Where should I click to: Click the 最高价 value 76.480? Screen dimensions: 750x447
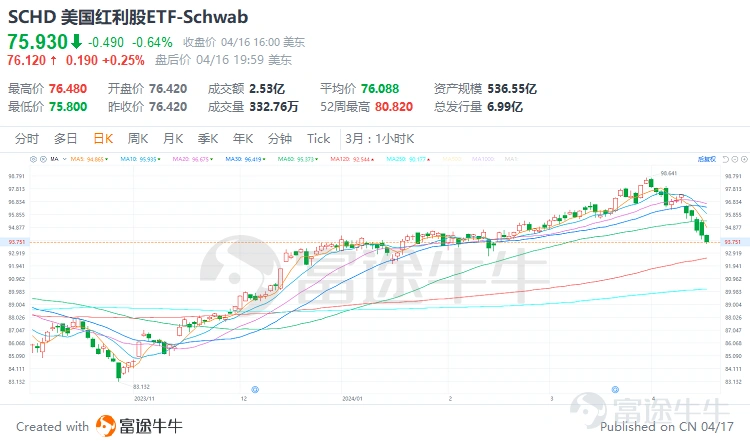[68, 89]
